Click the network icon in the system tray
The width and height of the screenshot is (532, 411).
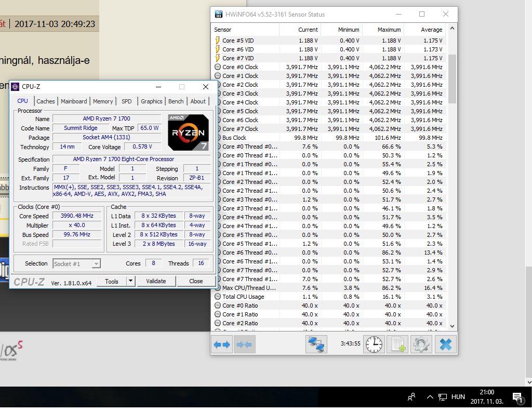point(443,397)
